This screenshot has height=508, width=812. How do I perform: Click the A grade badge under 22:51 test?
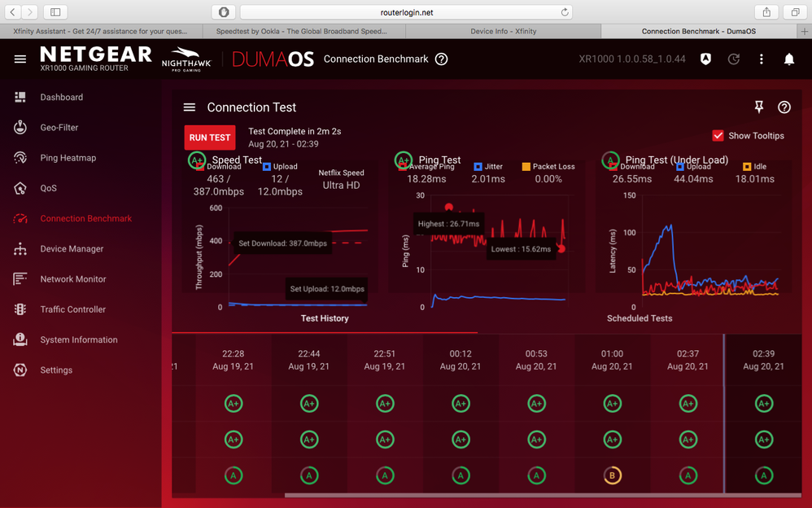click(x=385, y=475)
